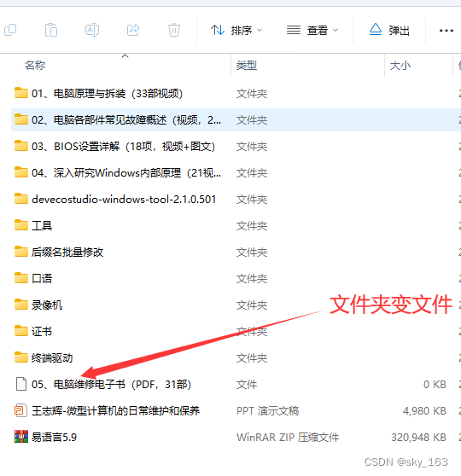Click folder icon of 口语
The height and width of the screenshot is (476, 461).
tap(21, 278)
